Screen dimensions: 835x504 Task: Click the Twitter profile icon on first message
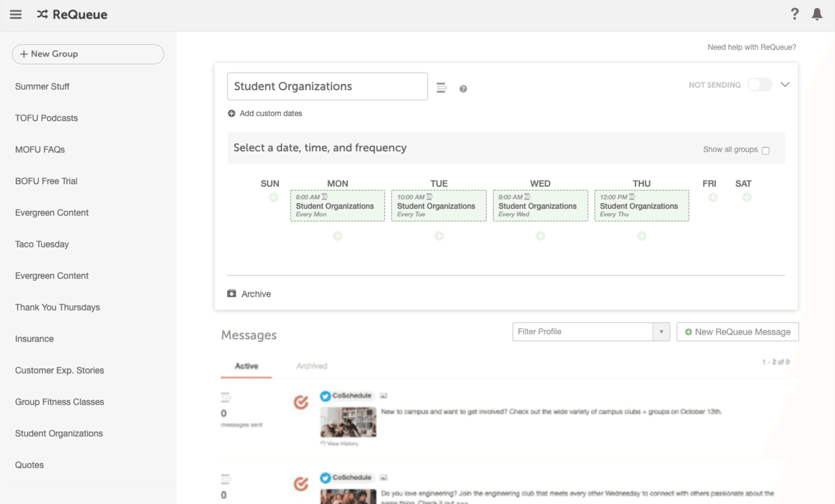[x=325, y=396]
